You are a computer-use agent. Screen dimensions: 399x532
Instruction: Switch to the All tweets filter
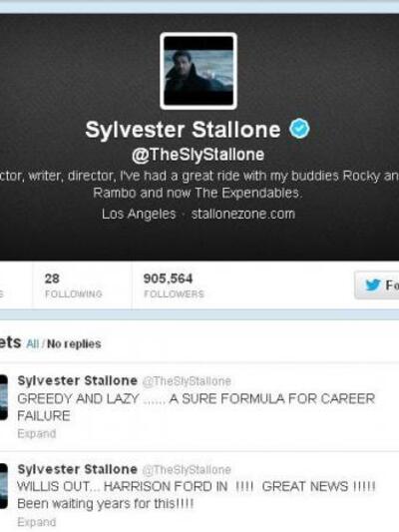[x=33, y=343]
